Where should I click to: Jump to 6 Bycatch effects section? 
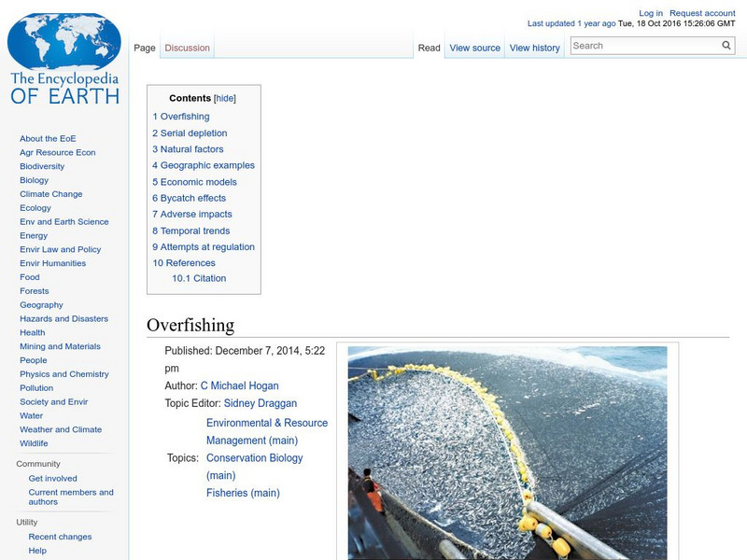click(190, 198)
